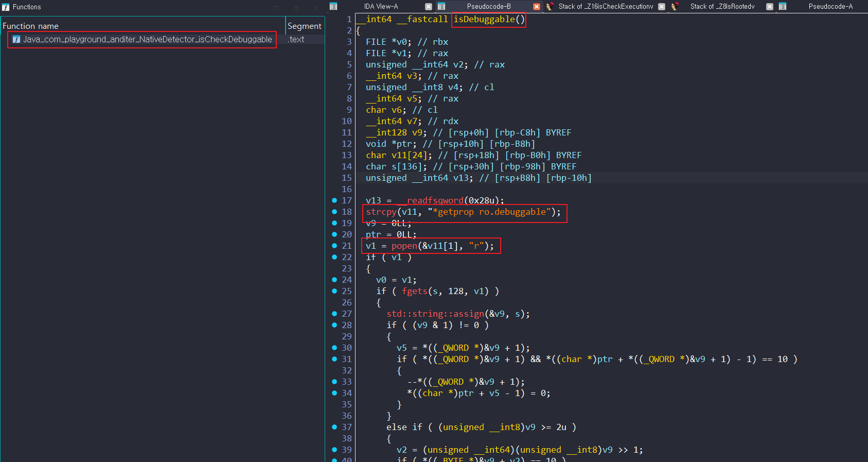Toggle breakpoint dot on line 24
The image size is (868, 462).
pos(334,280)
